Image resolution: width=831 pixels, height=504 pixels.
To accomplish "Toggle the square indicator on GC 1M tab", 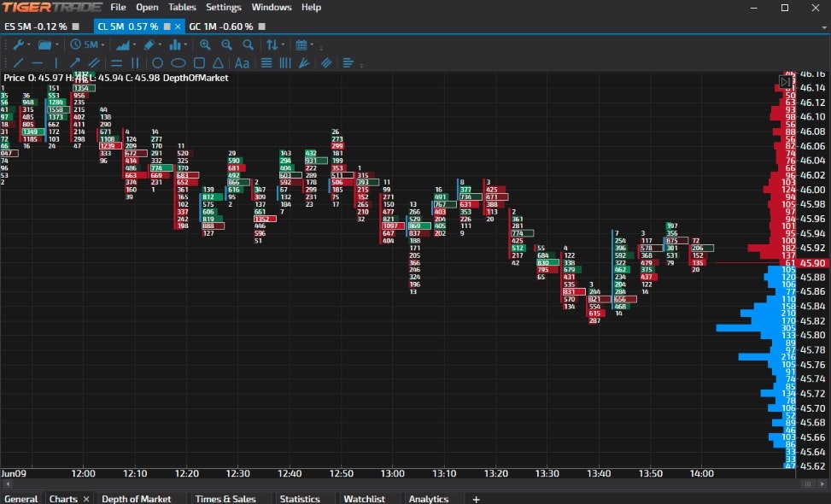I will 260,26.
